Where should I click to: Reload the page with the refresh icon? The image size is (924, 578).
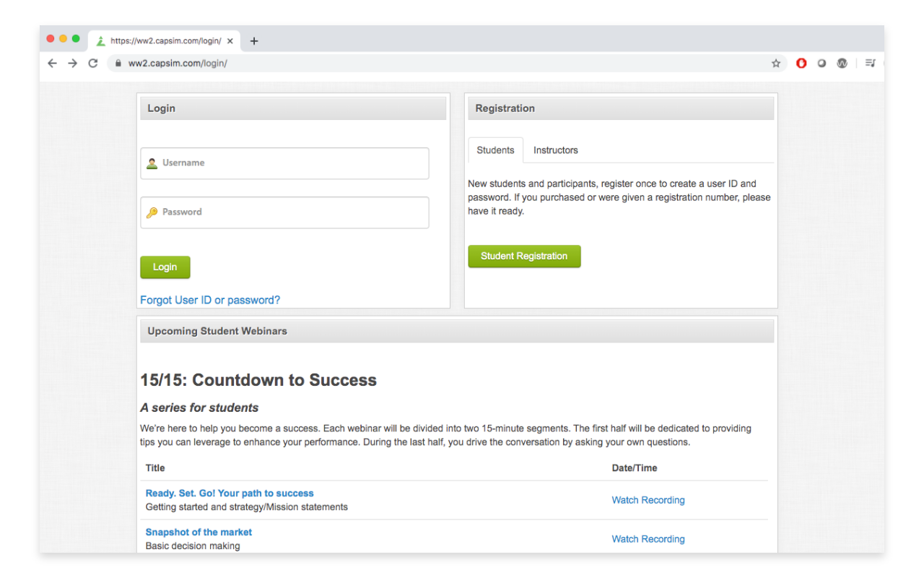pyautogui.click(x=92, y=64)
